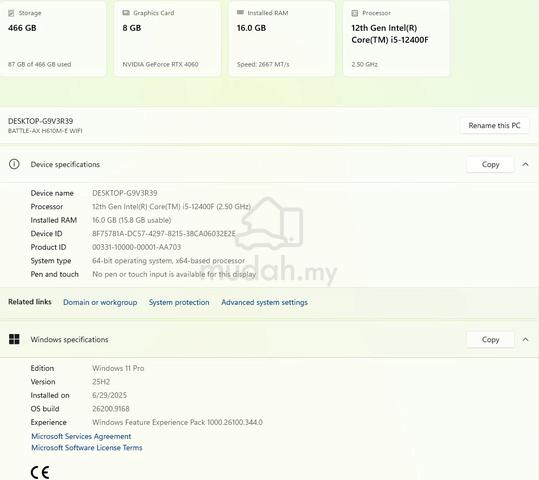Viewport: 539px width, 480px height.
Task: Open Advanced system settings link
Action: click(264, 302)
